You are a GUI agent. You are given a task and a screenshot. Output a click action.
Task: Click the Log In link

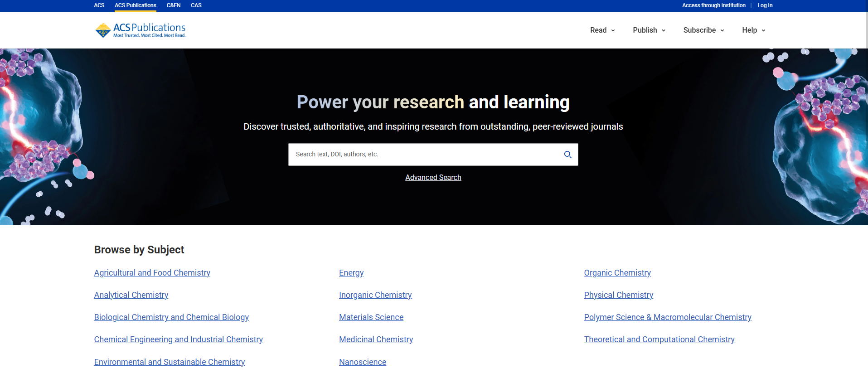click(765, 5)
